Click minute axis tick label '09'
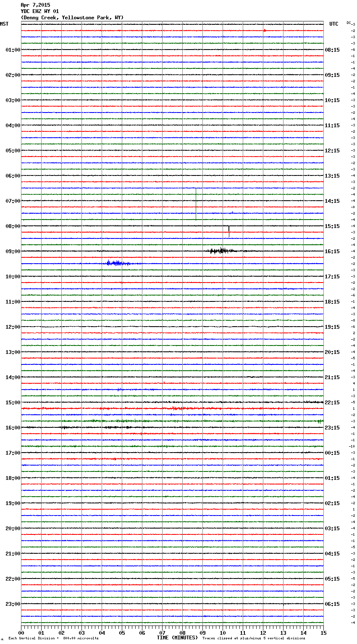Image resolution: width=357 pixels, height=644 pixels. [x=202, y=633]
